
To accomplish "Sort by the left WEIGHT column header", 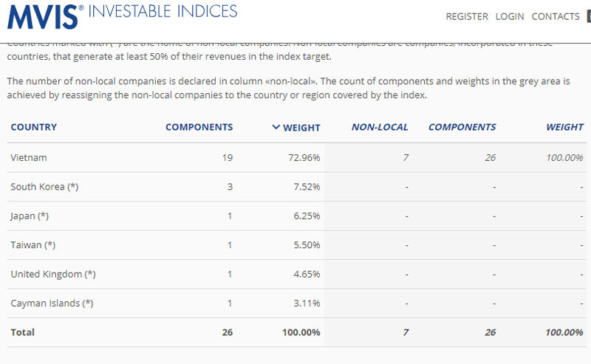I will pyautogui.click(x=301, y=128).
